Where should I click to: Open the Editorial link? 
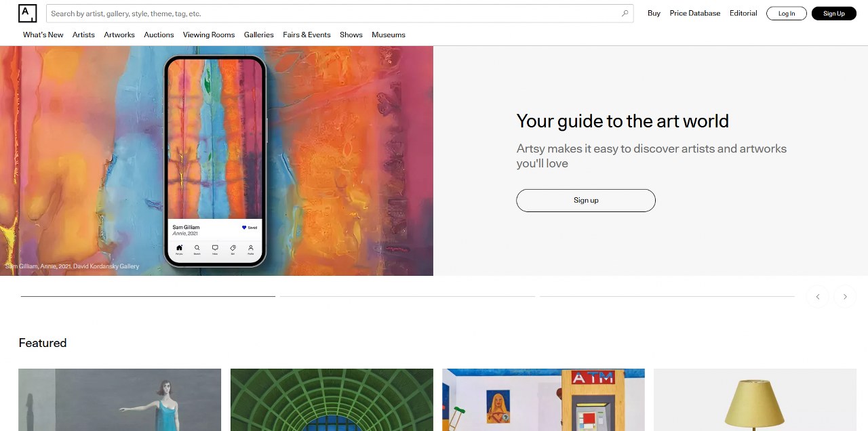[743, 14]
